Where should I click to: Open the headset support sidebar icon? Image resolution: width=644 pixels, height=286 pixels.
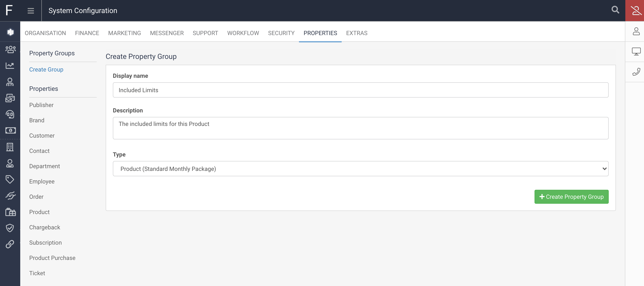pos(10,114)
